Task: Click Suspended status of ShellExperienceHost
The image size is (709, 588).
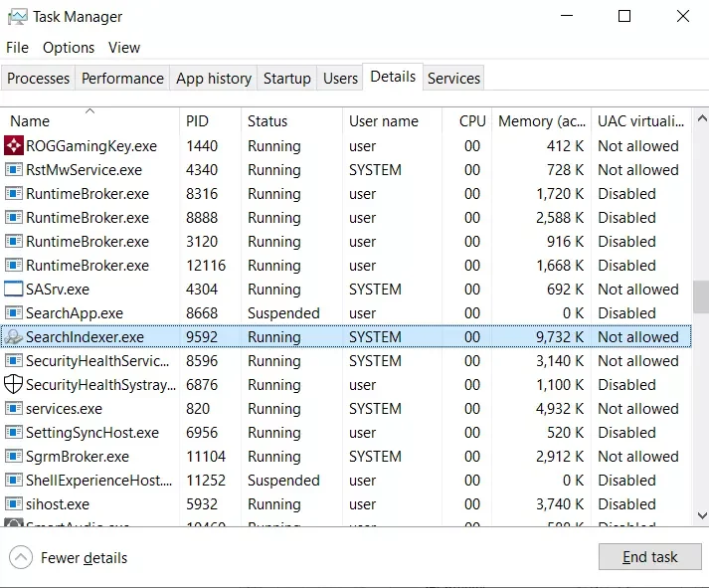Action: pyautogui.click(x=283, y=480)
